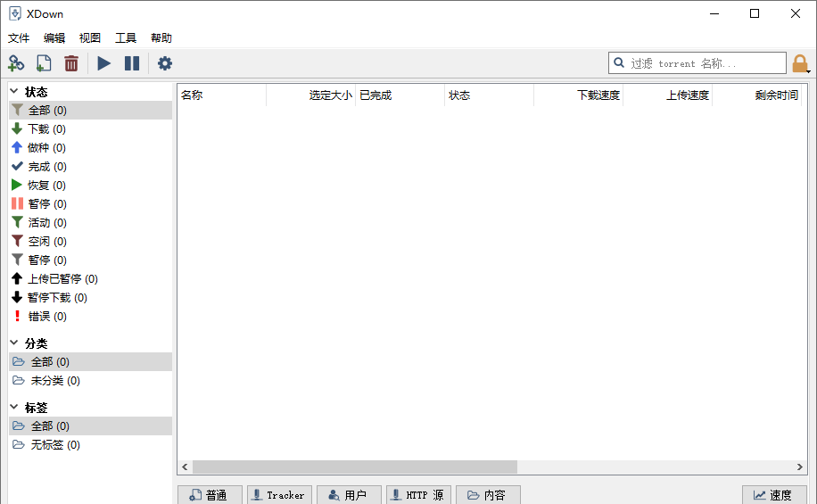The width and height of the screenshot is (817, 504).
Task: Select 全部 (0) under 标签
Action: click(91, 426)
